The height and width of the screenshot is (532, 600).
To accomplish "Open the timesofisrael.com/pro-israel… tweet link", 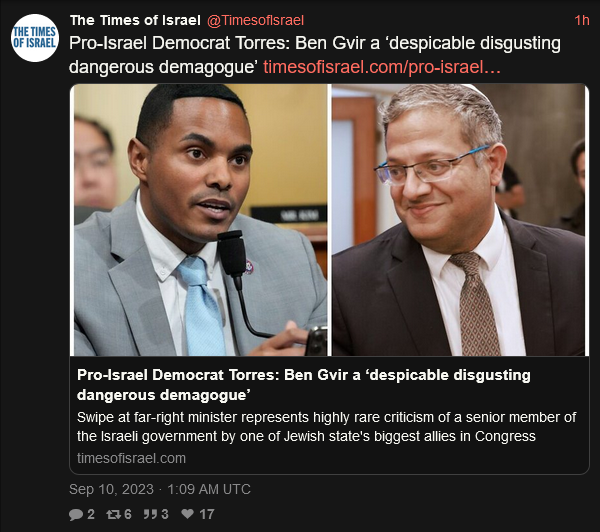I will tap(382, 67).
